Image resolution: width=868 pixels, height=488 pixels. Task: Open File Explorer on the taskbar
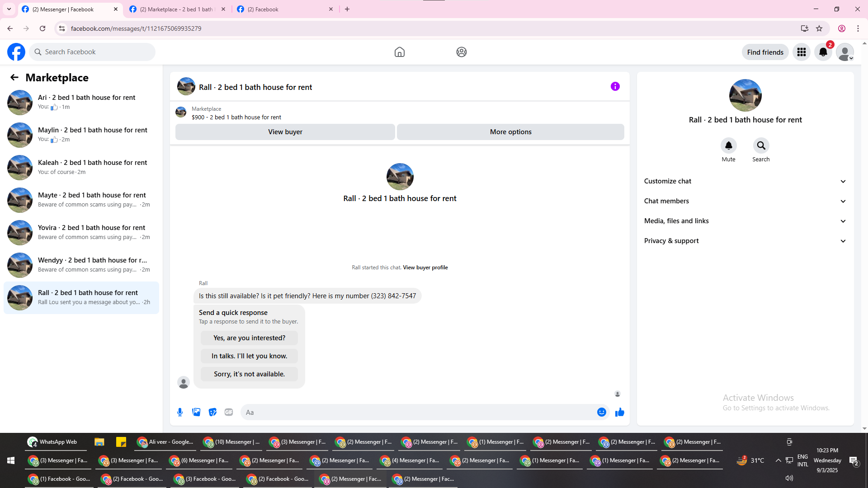(99, 442)
